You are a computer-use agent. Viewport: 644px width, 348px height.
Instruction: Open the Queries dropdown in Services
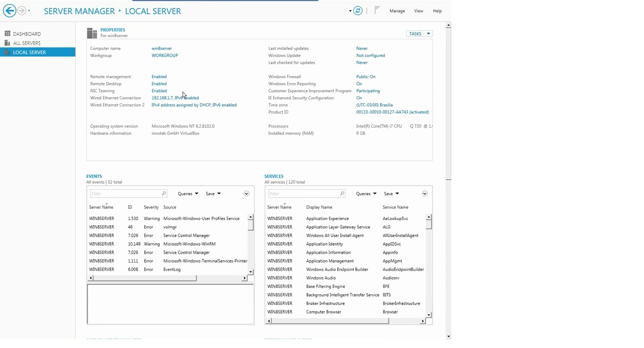[366, 194]
